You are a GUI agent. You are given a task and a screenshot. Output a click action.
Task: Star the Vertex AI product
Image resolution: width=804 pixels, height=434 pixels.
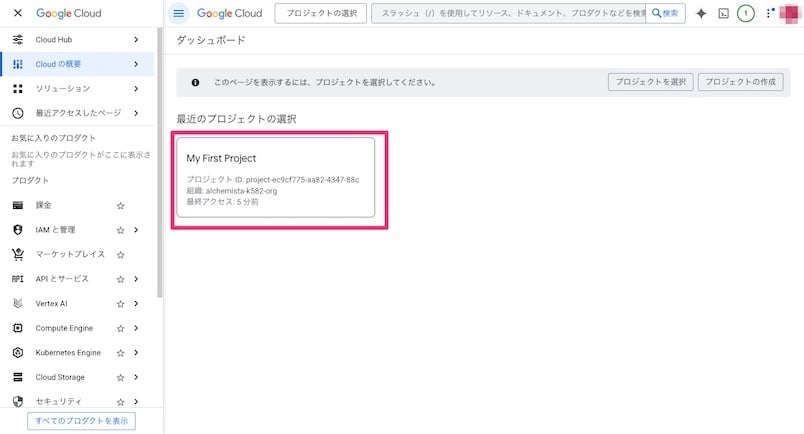coord(121,303)
